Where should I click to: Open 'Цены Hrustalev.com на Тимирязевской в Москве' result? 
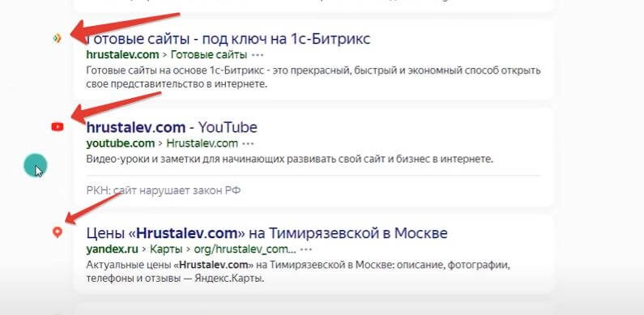tap(267, 233)
